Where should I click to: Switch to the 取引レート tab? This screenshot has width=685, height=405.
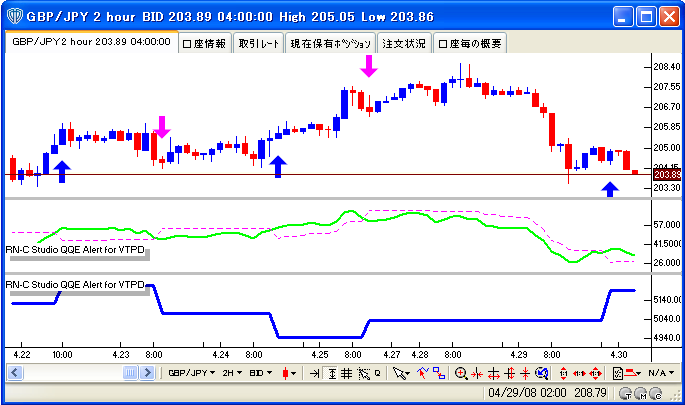[259, 44]
